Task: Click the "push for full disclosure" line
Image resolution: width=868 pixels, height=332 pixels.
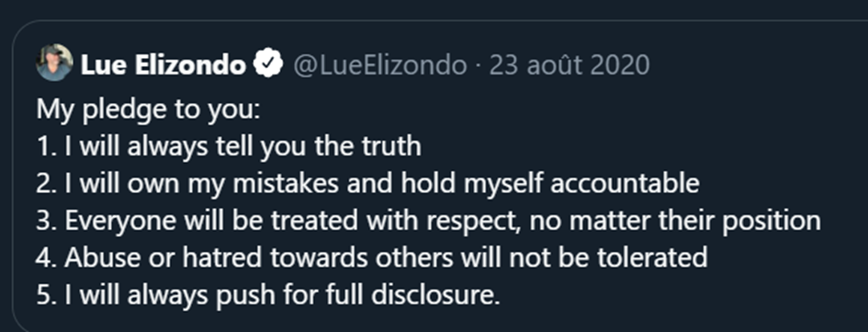Action: (268, 295)
